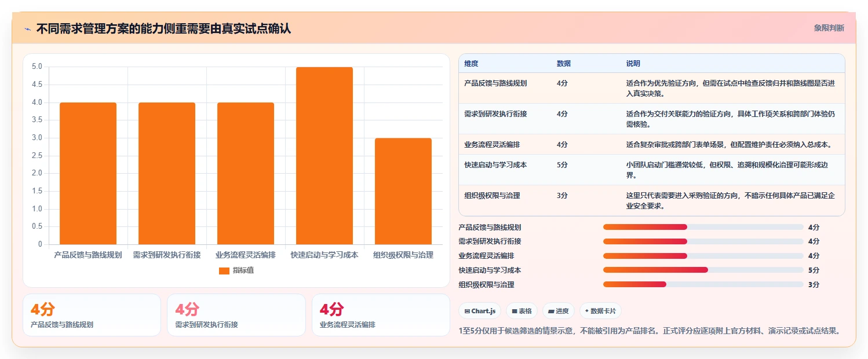Viewport: 868px width, 359px height.
Task: Click the 需求到研发执行衔接 bar in the chart
Action: click(x=167, y=174)
